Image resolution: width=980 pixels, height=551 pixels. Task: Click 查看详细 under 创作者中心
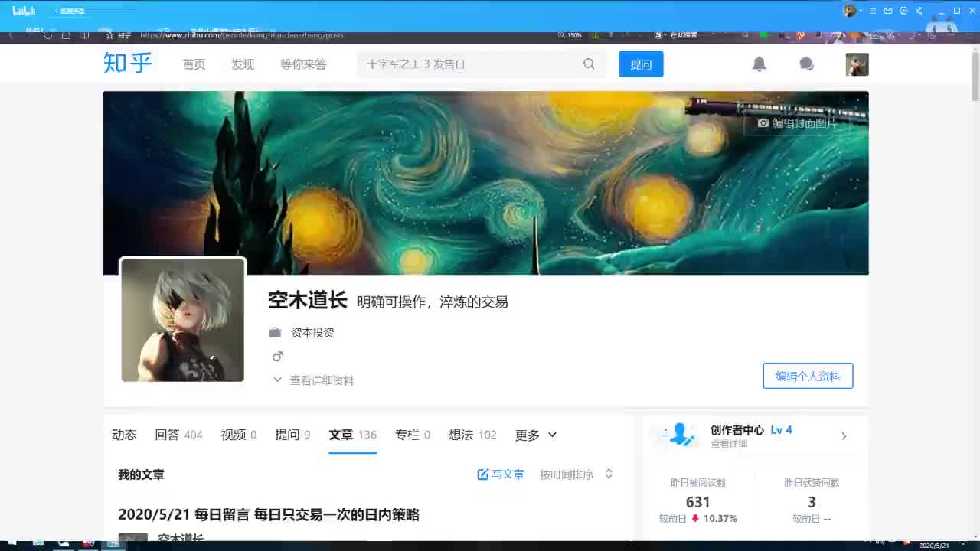[729, 444]
